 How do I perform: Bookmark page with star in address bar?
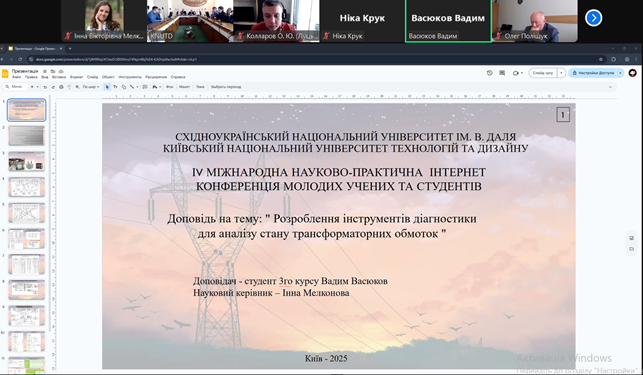point(601,59)
